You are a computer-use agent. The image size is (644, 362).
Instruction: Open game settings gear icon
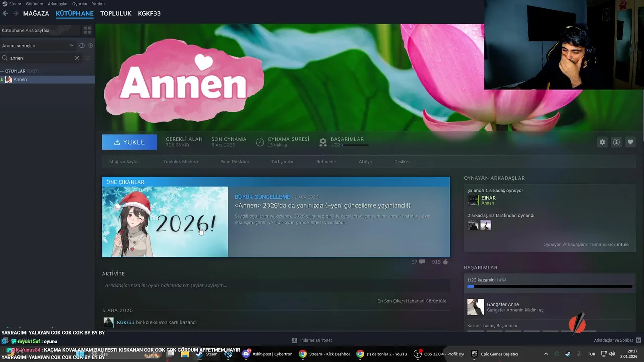pos(602,142)
